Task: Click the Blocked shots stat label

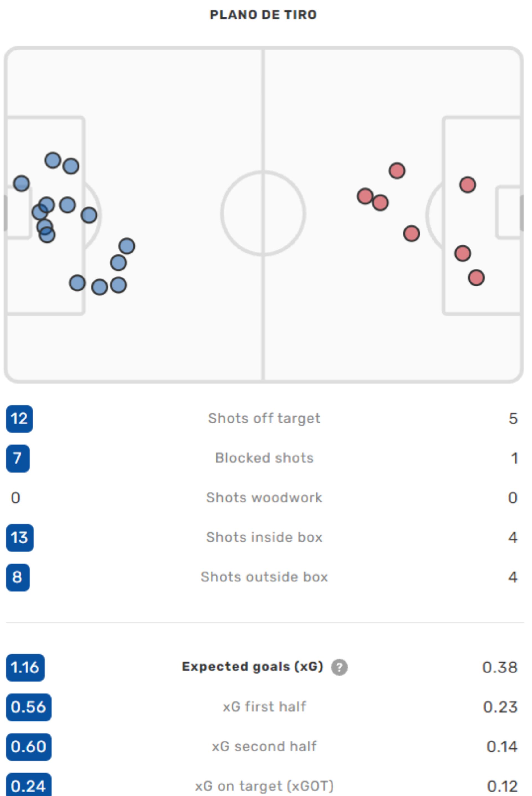Action: [x=264, y=458]
